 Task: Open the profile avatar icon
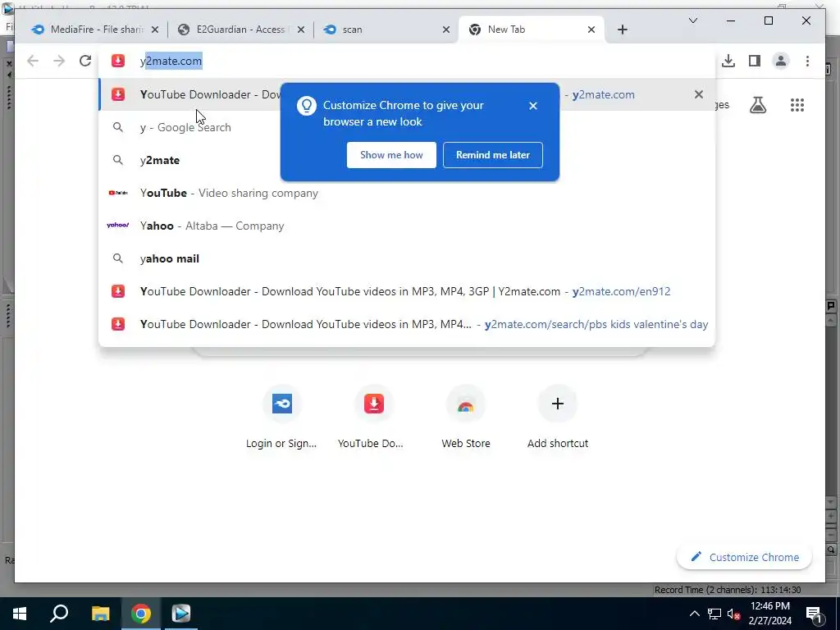click(781, 61)
